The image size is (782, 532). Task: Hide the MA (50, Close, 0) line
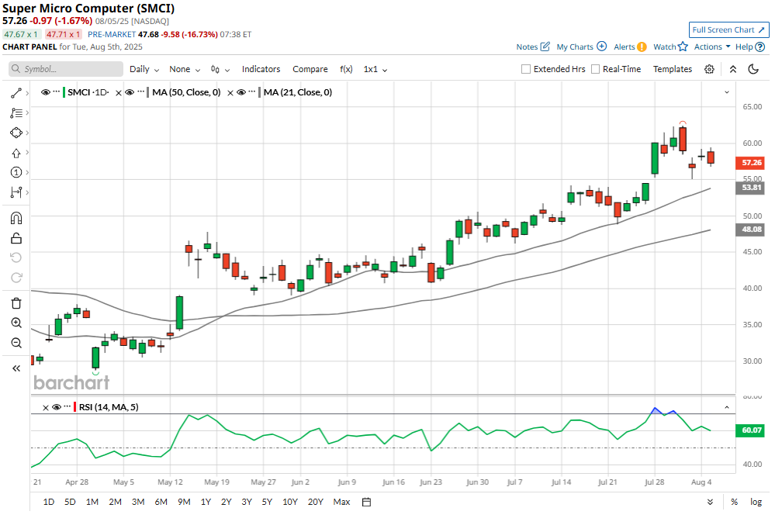click(x=129, y=92)
